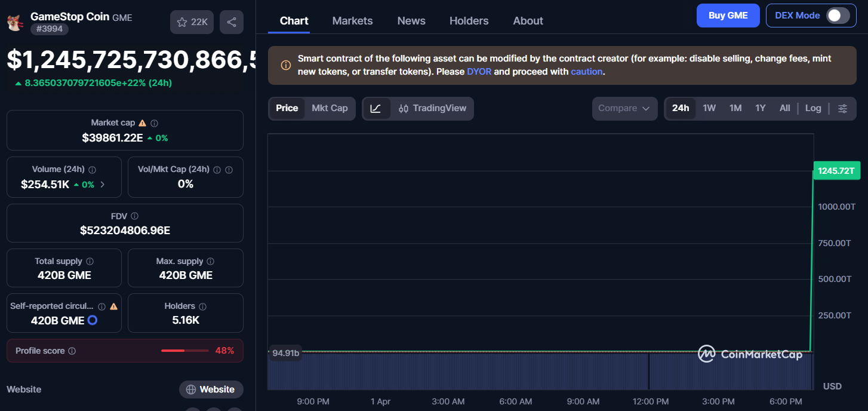Click the 1 Apr axis label
Screen dimensions: 868x411
(x=380, y=401)
